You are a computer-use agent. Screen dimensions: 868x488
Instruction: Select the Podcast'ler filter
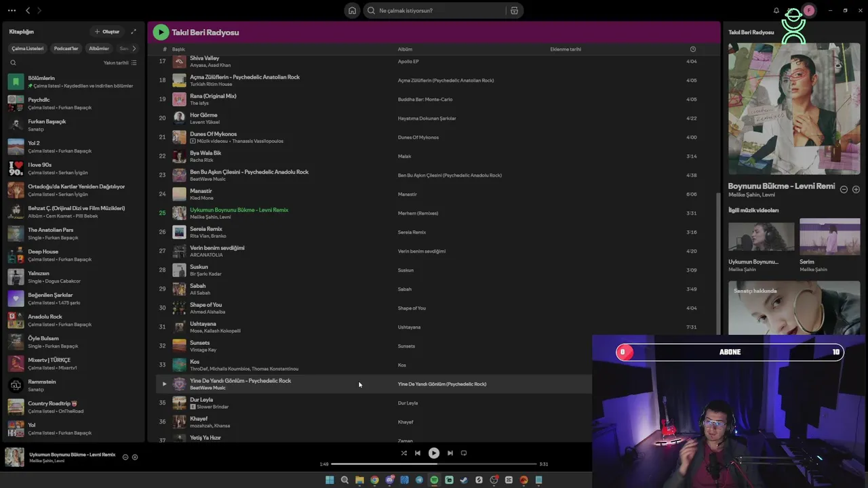66,48
